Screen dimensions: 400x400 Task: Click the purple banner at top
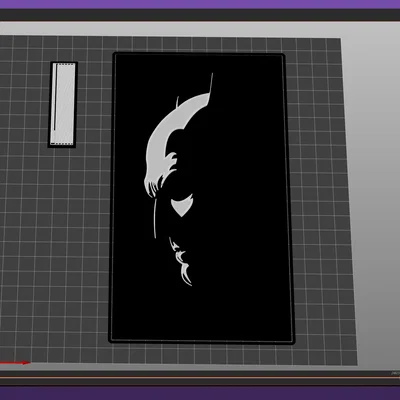(200, 4)
